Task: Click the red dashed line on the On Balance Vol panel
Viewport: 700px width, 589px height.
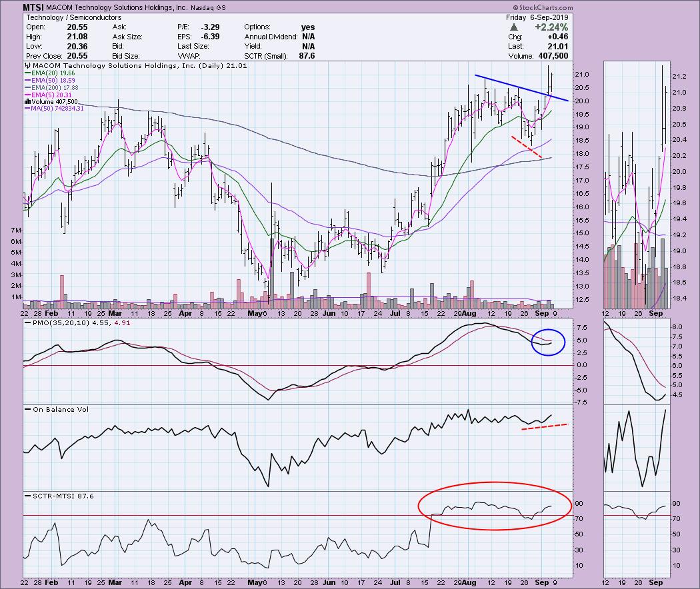Action: point(544,426)
